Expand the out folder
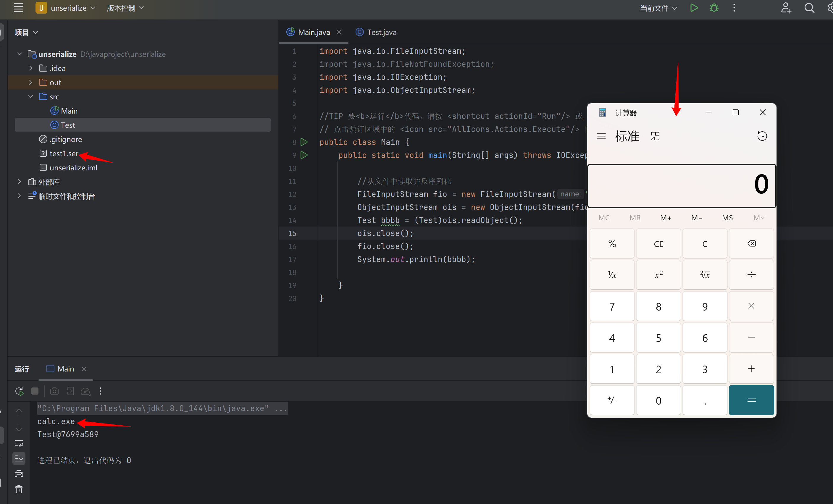This screenshot has height=504, width=833. click(31, 83)
